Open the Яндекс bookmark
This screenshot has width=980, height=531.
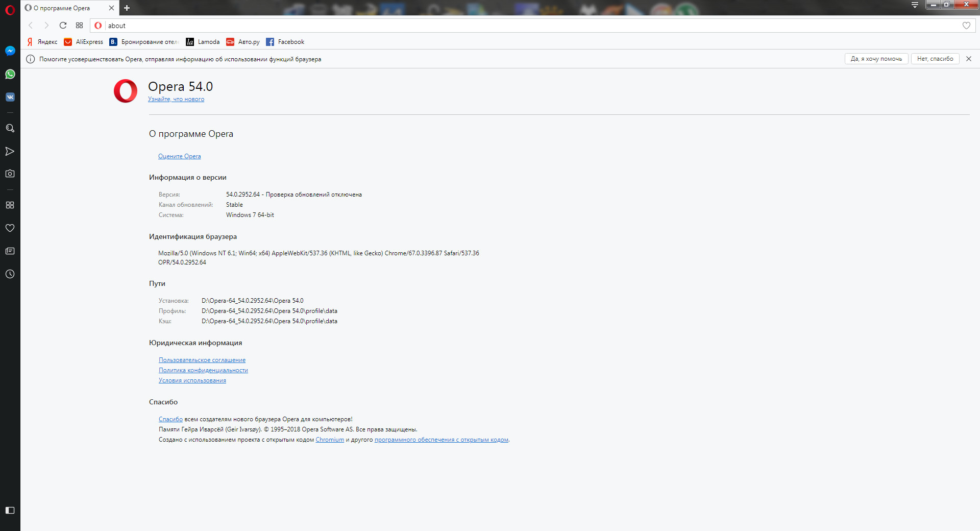(x=42, y=42)
